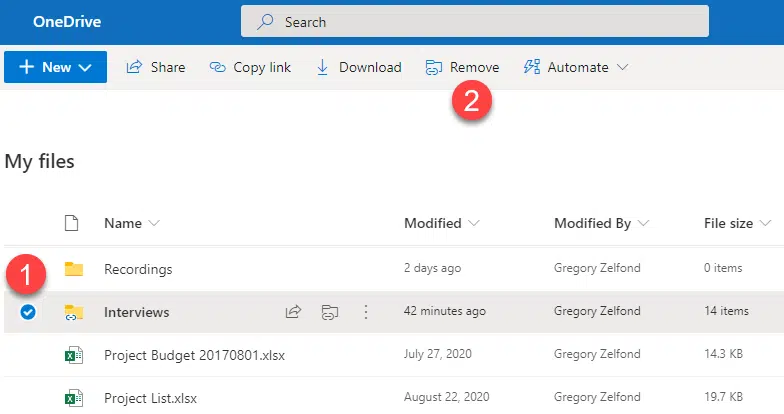Open the three-dot menu for Interviews
784x414 pixels.
click(x=366, y=312)
